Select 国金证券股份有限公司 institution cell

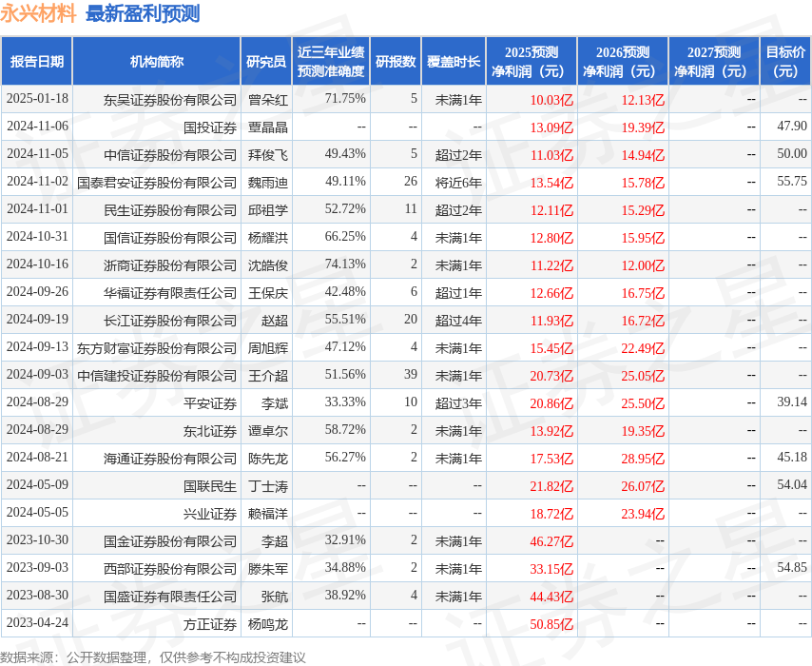coord(170,541)
